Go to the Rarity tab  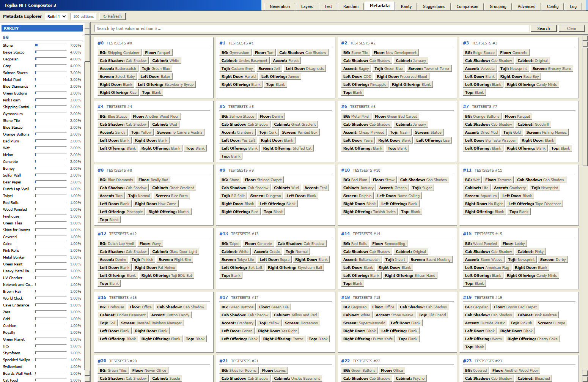[406, 6]
